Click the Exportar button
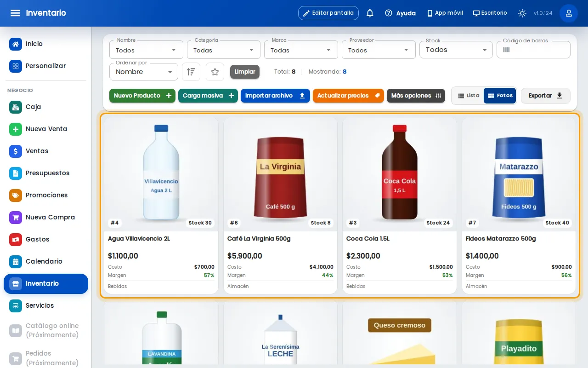588x368 pixels. (x=546, y=96)
